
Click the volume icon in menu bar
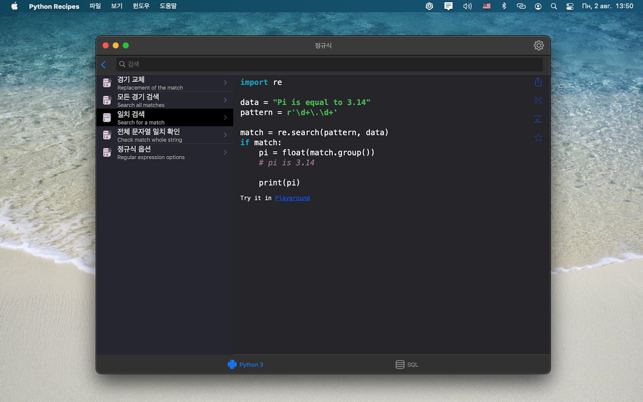click(x=467, y=6)
